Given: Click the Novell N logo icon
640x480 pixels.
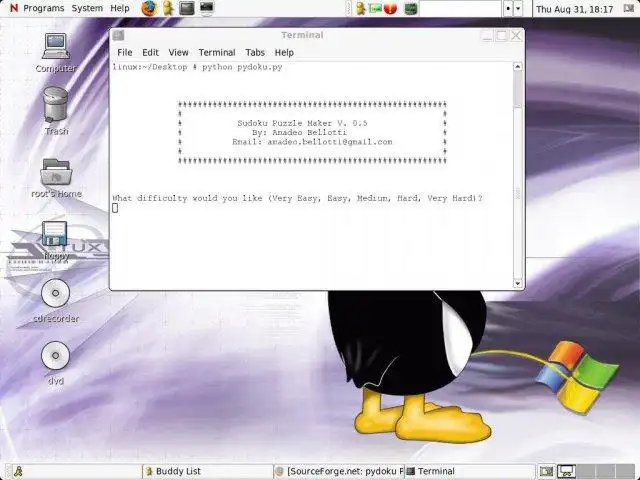Looking at the screenshot, I should click(13, 8).
